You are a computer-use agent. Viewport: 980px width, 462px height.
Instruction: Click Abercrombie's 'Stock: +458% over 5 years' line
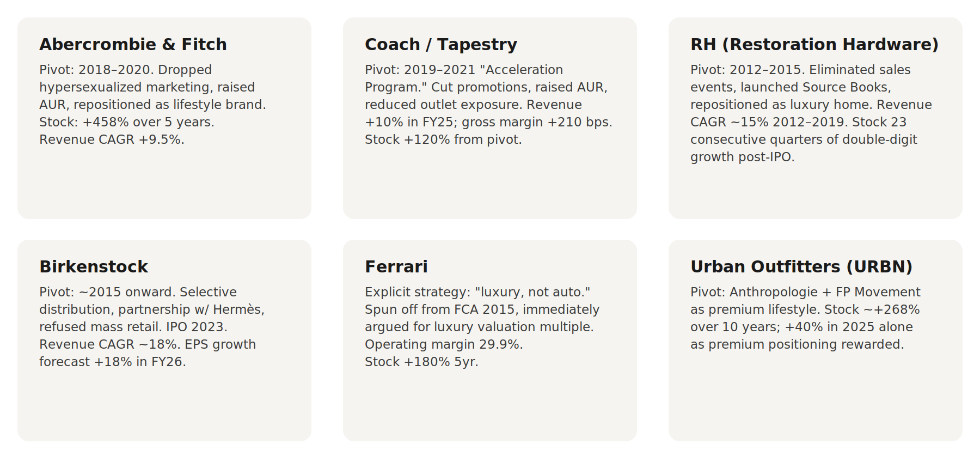[x=127, y=122]
